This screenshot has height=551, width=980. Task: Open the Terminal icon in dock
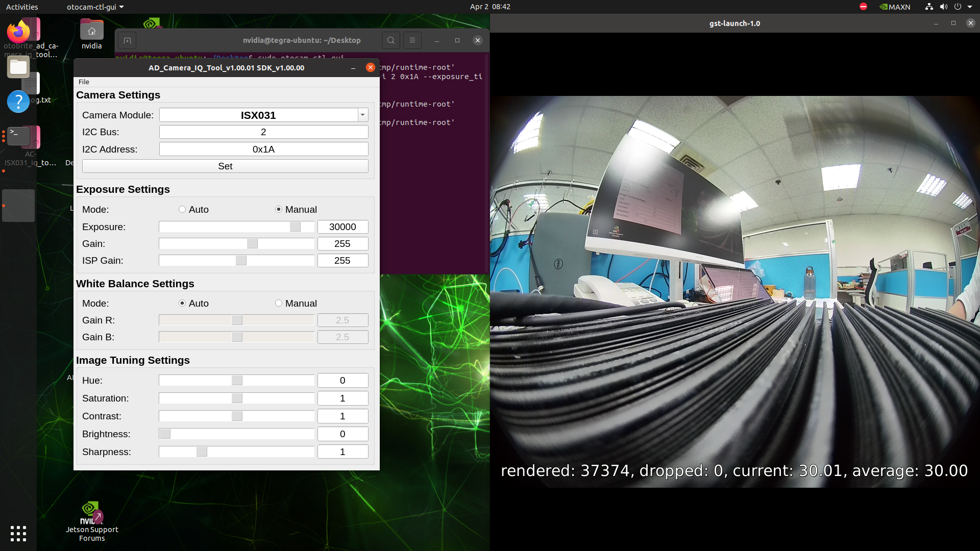coord(18,136)
